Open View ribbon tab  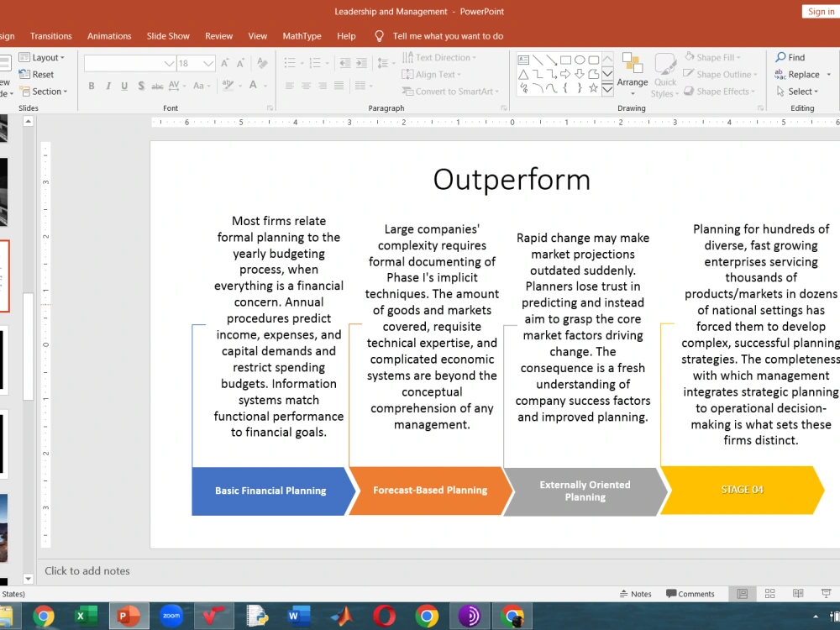click(258, 36)
